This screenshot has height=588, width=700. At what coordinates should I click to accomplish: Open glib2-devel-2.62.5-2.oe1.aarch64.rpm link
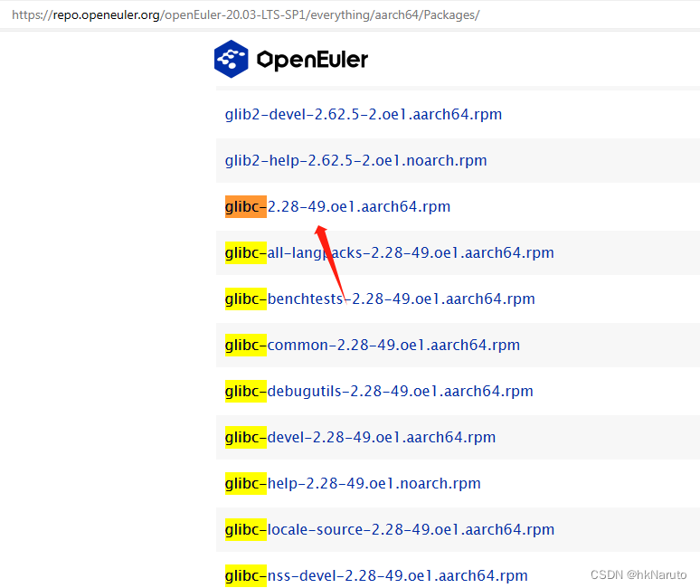point(364,115)
